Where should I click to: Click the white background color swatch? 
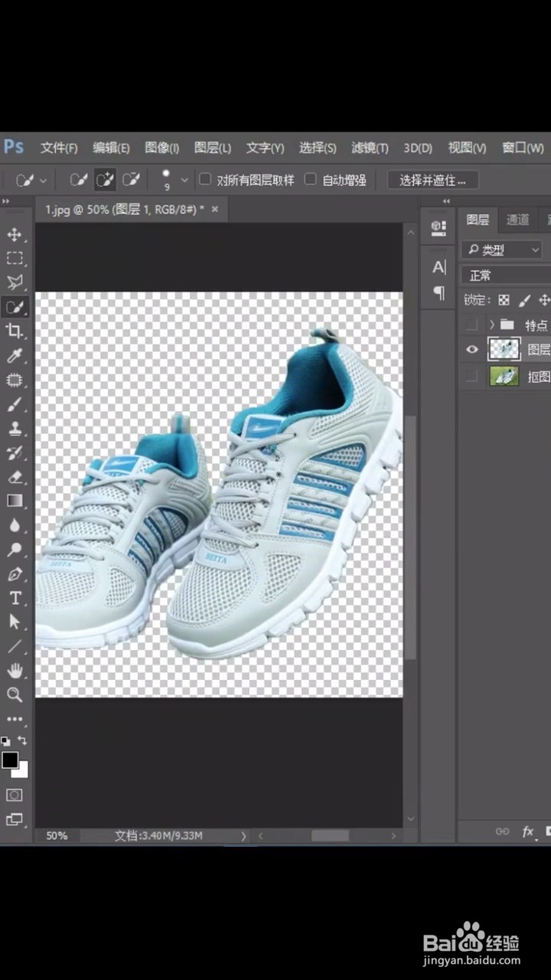(x=23, y=772)
